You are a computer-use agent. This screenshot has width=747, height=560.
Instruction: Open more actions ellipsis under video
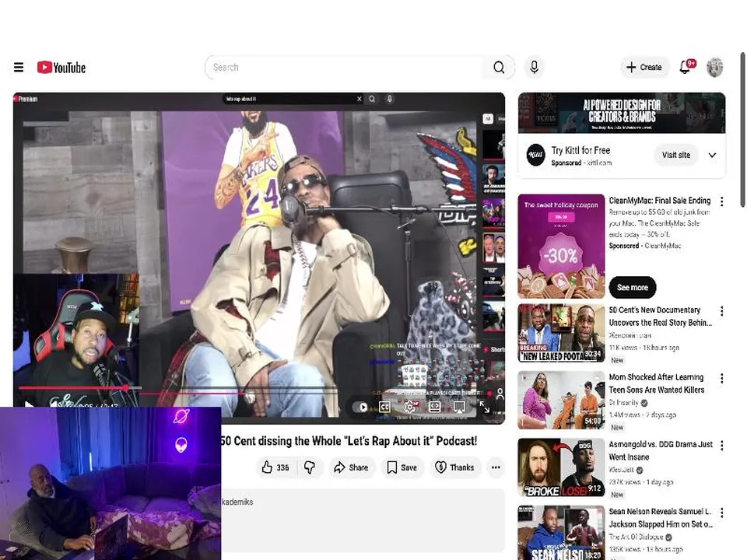pyautogui.click(x=496, y=467)
